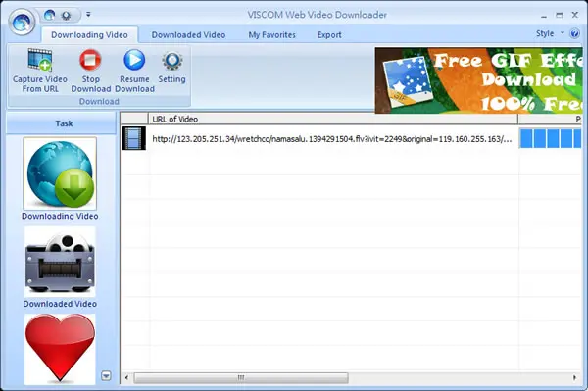Screen dimensions: 588x391
Task: Stop the current download
Action: [x=90, y=60]
